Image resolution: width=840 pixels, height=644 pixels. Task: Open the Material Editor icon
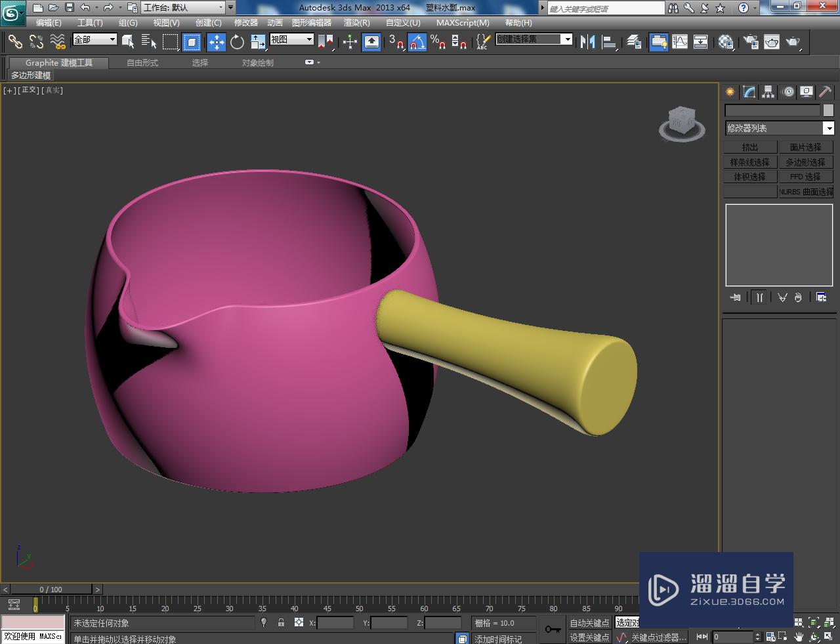tap(726, 42)
